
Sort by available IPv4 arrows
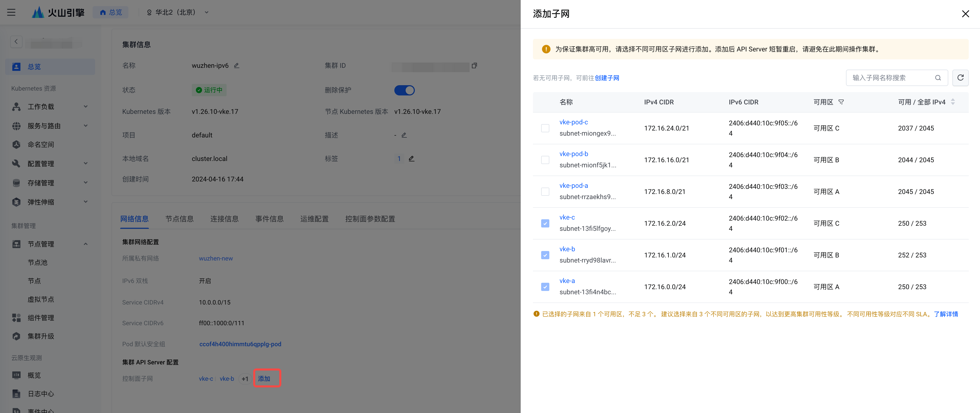pyautogui.click(x=953, y=102)
